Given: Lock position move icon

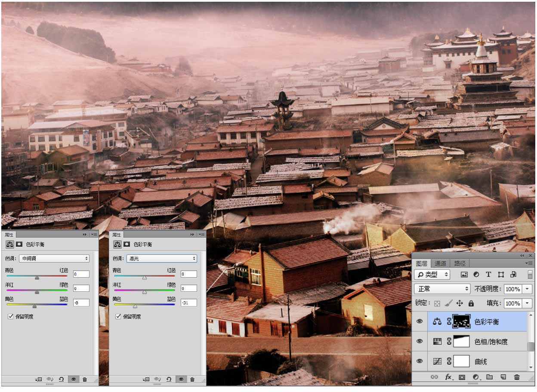Looking at the screenshot, I should [x=460, y=303].
